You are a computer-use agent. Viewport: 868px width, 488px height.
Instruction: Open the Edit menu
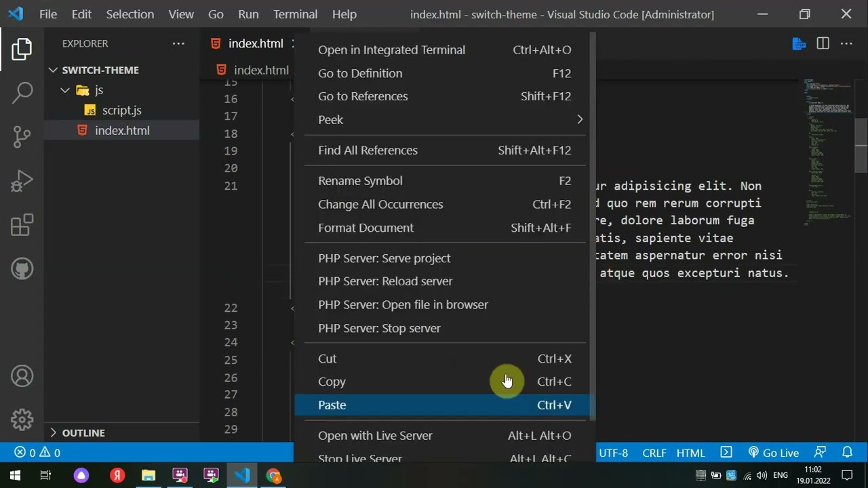(81, 14)
